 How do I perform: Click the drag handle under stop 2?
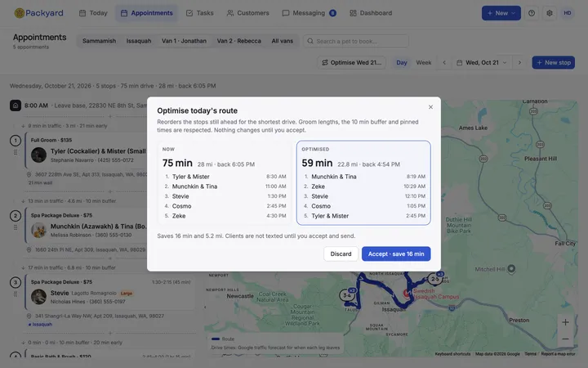16,227
